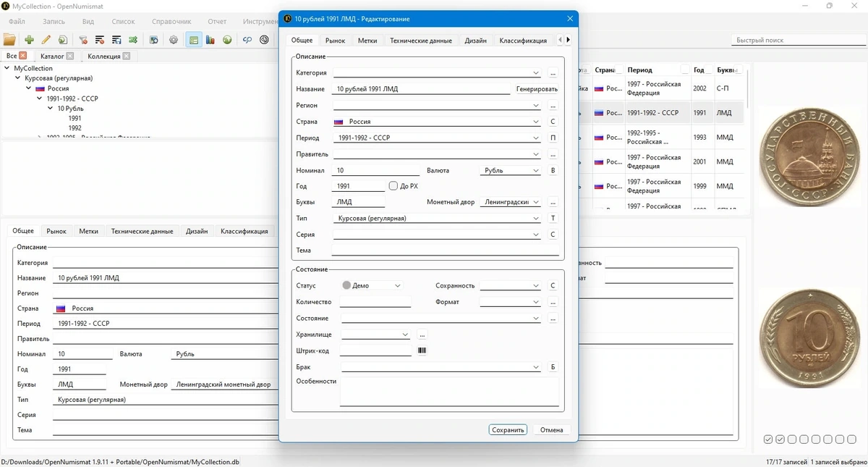
Task: Click the Особенности text area
Action: coord(449,392)
